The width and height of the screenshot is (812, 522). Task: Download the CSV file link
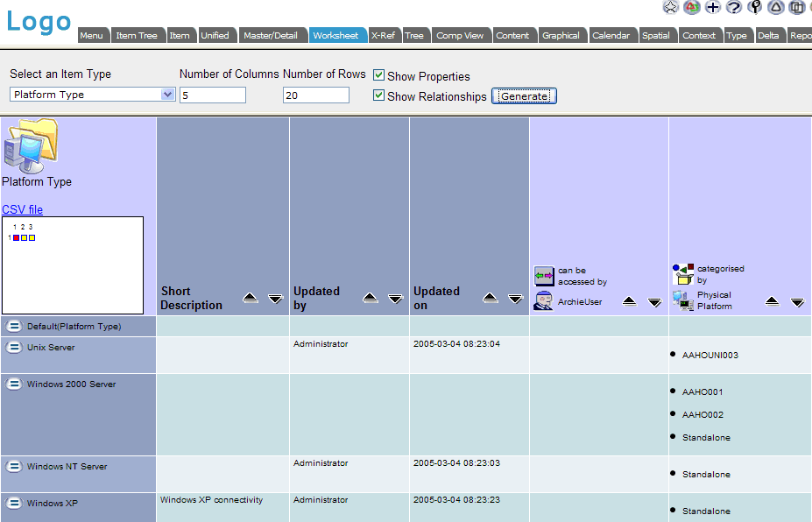(x=22, y=209)
